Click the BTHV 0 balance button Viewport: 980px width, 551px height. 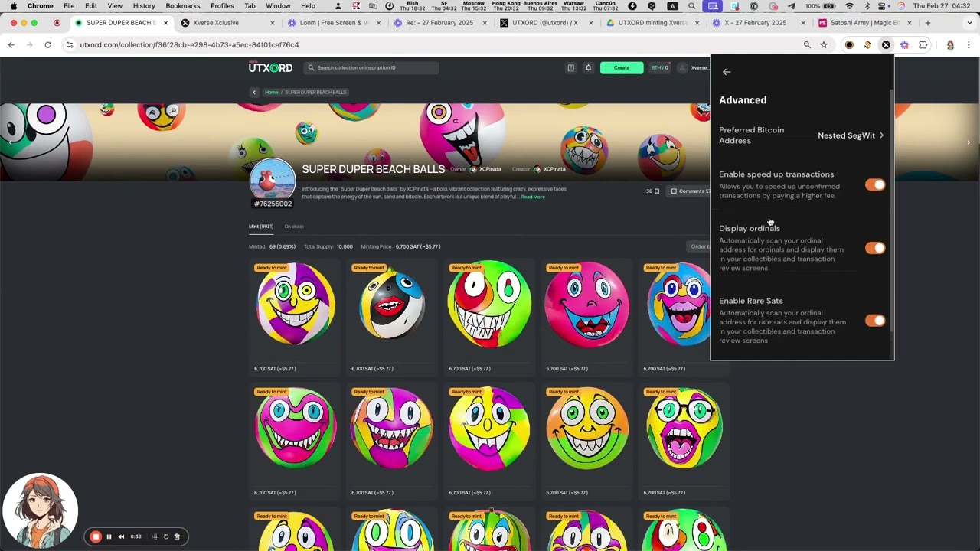pyautogui.click(x=660, y=67)
